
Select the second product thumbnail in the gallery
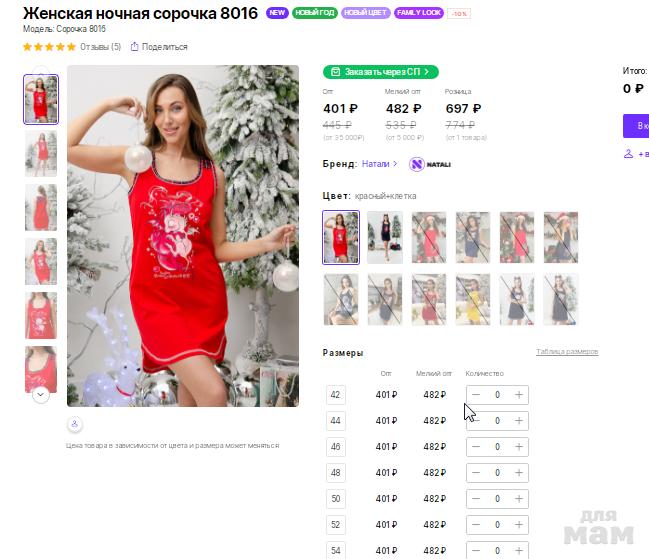pos(41,154)
